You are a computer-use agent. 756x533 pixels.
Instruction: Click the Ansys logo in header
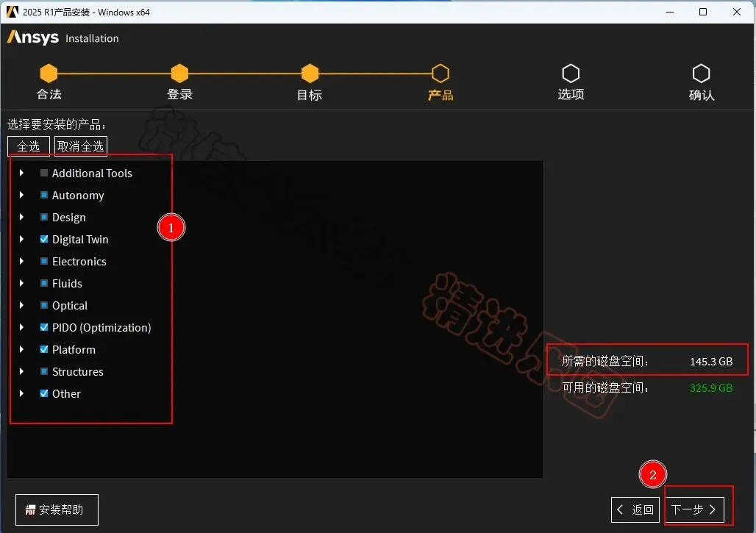(33, 37)
